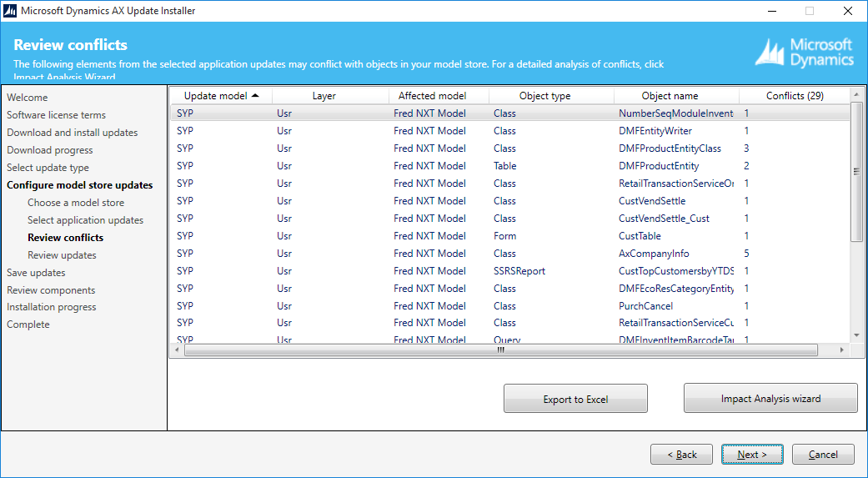The height and width of the screenshot is (478, 868).
Task: Sort by Object type column header
Action: click(x=551, y=96)
